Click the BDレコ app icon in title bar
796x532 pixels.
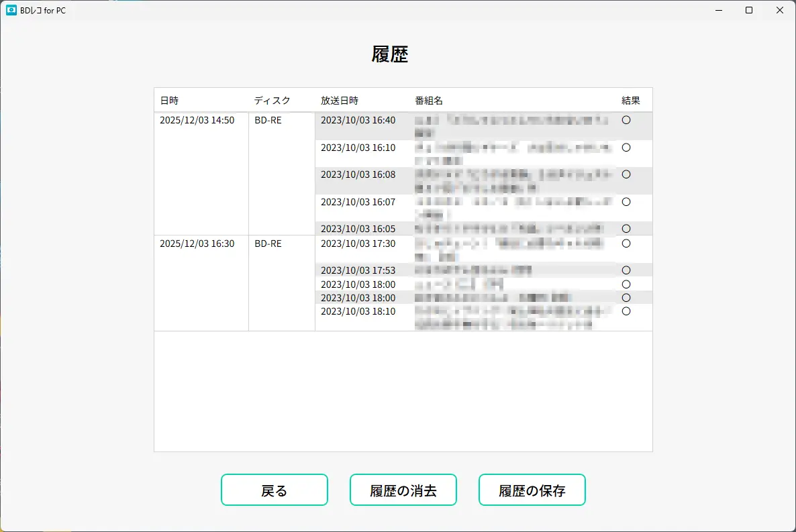[11, 10]
